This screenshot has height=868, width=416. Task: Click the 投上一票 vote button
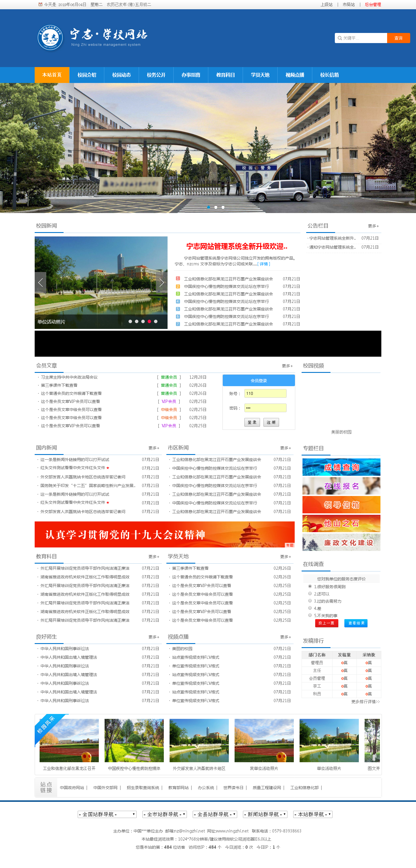[326, 623]
